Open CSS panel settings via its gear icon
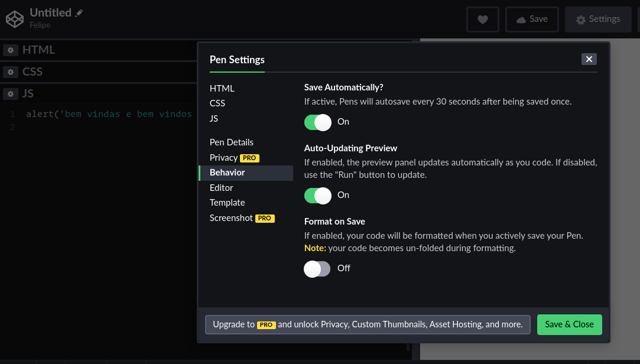The height and width of the screenshot is (364, 640). (10, 71)
